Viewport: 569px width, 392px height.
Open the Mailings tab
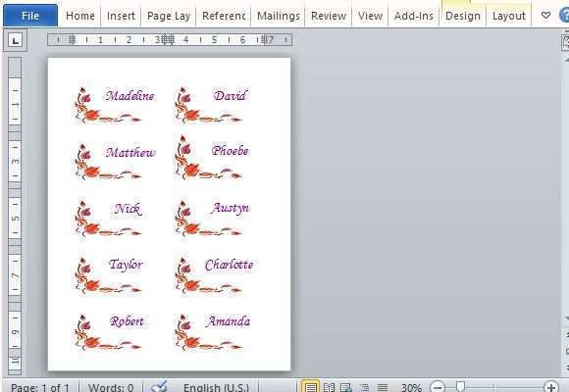(x=279, y=16)
